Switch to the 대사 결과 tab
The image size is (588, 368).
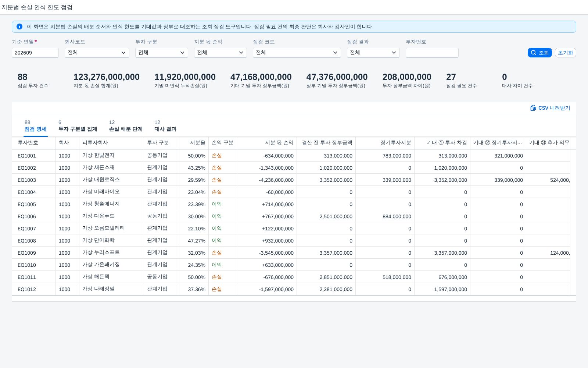[165, 126]
